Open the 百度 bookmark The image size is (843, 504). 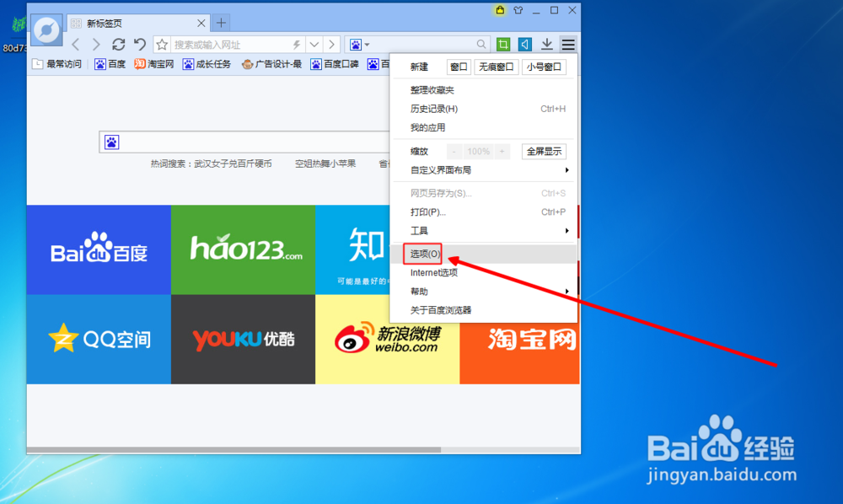[x=110, y=64]
